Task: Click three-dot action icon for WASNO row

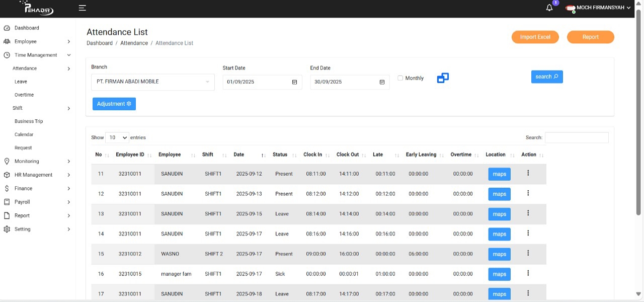Action: (528, 254)
